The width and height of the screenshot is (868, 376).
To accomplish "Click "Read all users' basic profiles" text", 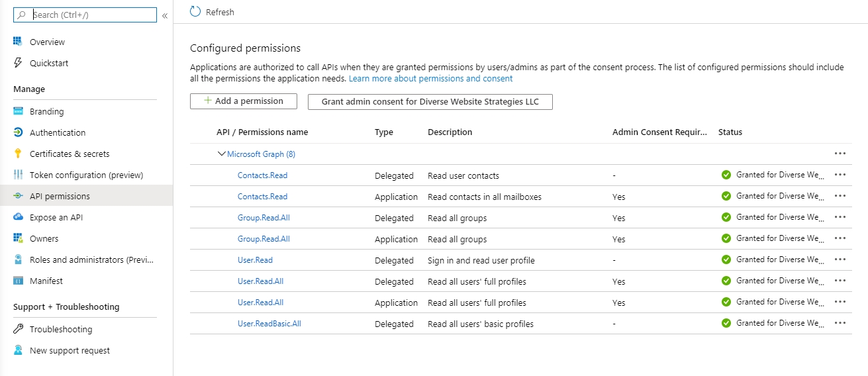I will (x=481, y=324).
